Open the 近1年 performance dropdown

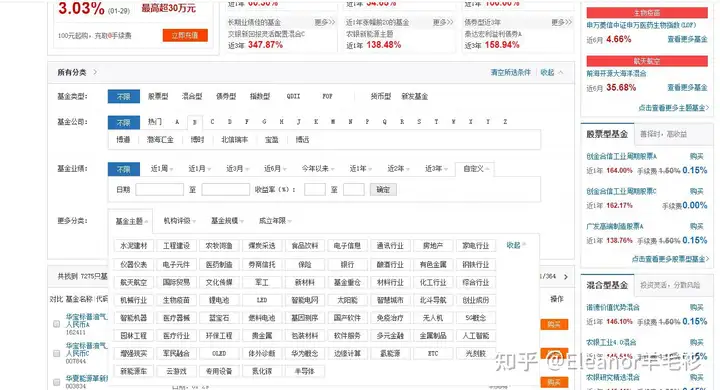pyautogui.click(x=360, y=169)
